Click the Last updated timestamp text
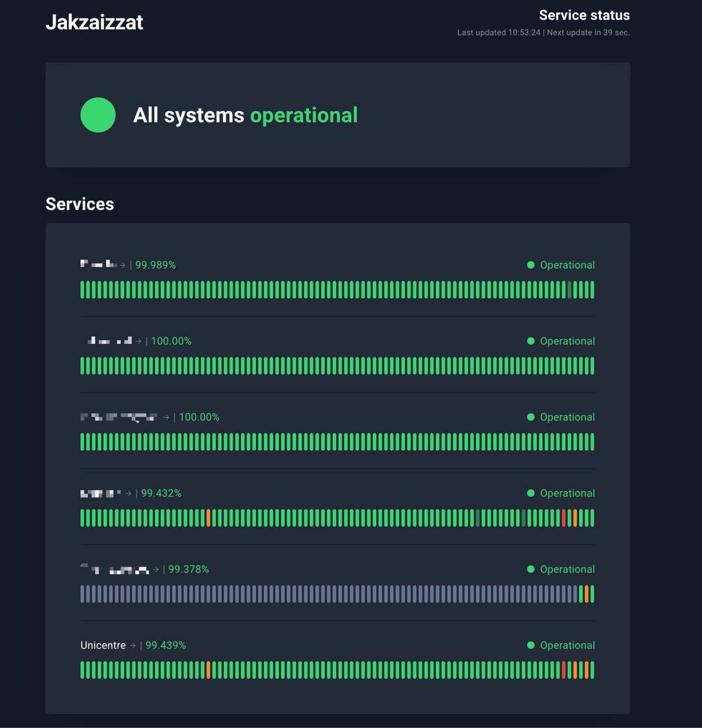The image size is (702, 728). (x=498, y=33)
